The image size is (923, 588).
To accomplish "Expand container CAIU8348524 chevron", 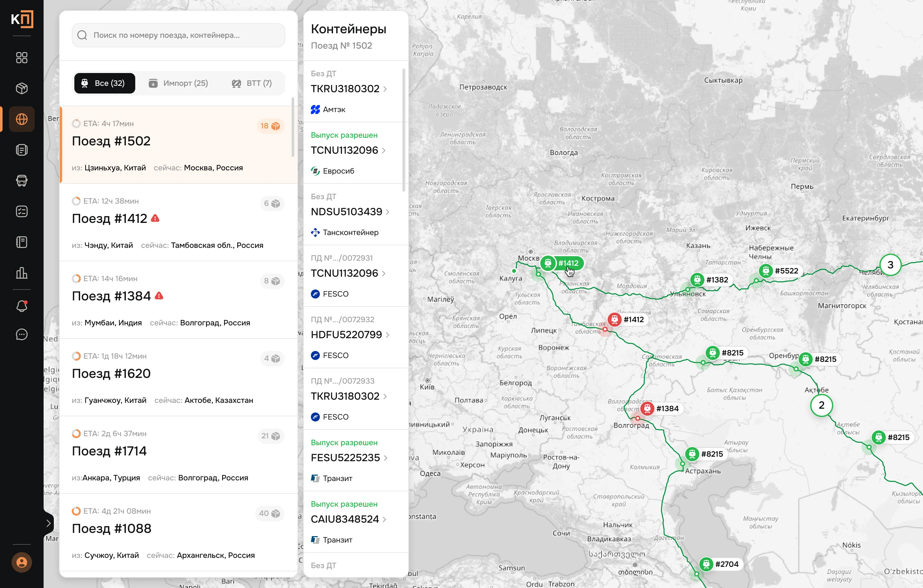I will [x=385, y=519].
